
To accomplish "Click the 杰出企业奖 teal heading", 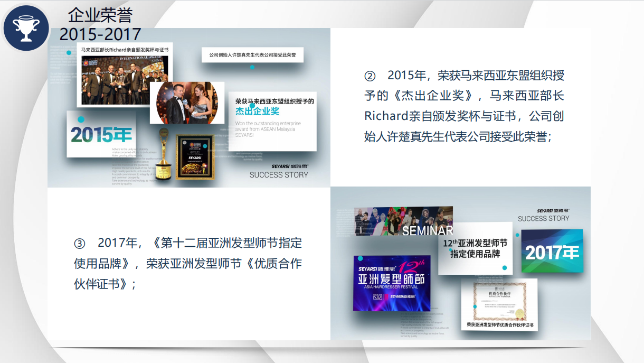I will click(x=257, y=111).
